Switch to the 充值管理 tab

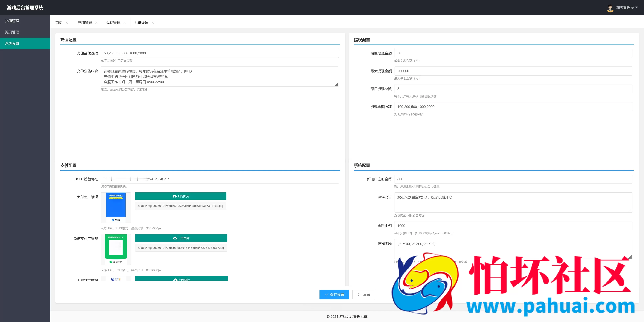click(85, 23)
